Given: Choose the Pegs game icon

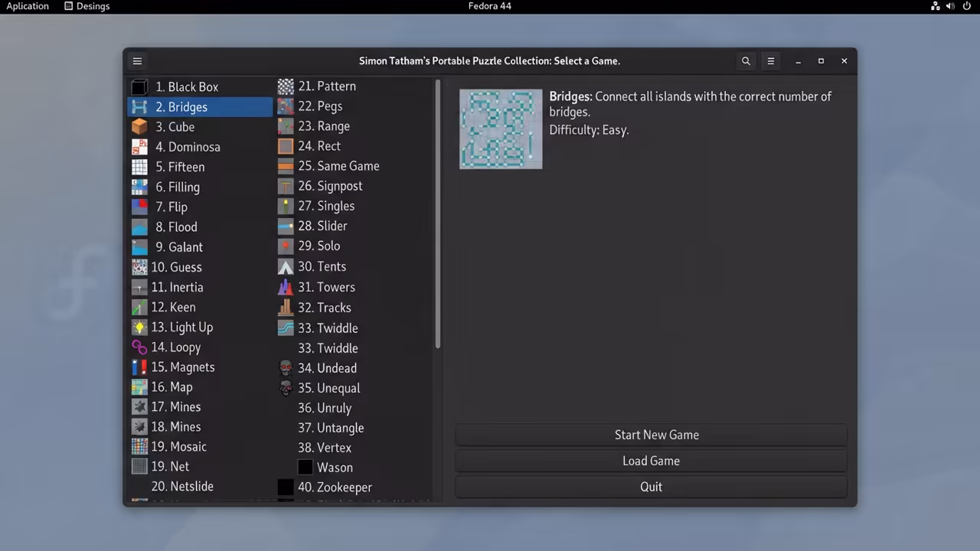Looking at the screenshot, I should coord(286,106).
